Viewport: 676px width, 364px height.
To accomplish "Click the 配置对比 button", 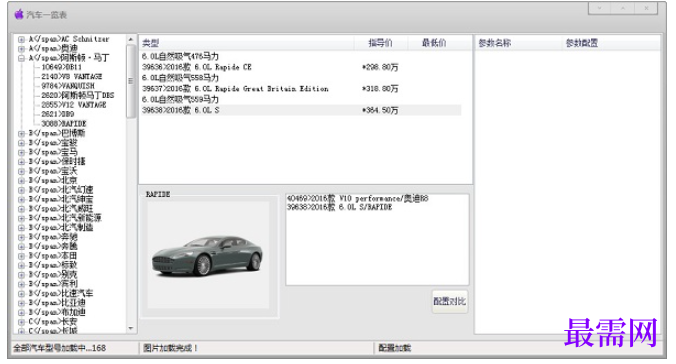I will click(450, 301).
